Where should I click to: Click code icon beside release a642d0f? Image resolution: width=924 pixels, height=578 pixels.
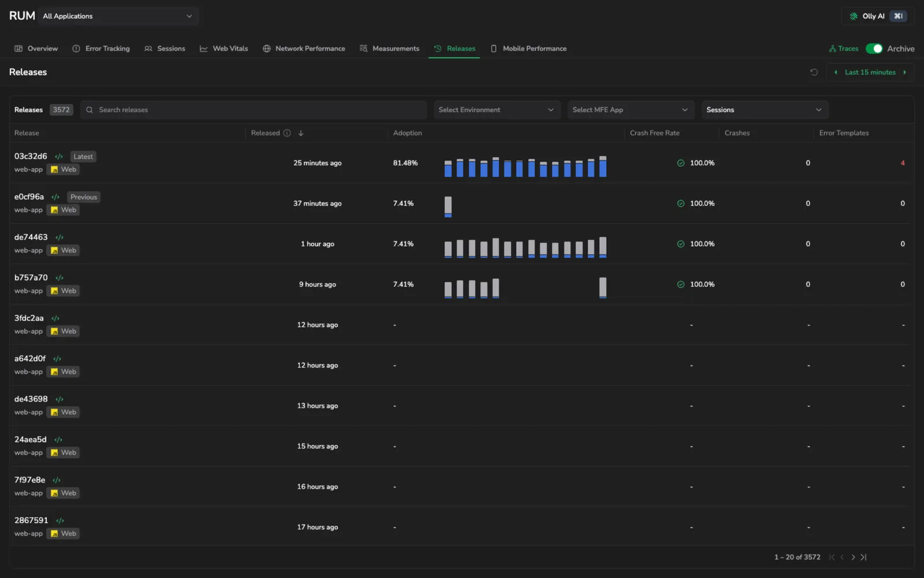point(57,359)
